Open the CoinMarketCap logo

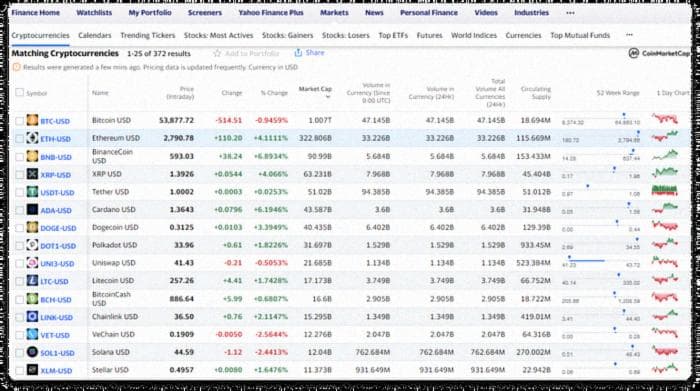pyautogui.click(x=659, y=53)
